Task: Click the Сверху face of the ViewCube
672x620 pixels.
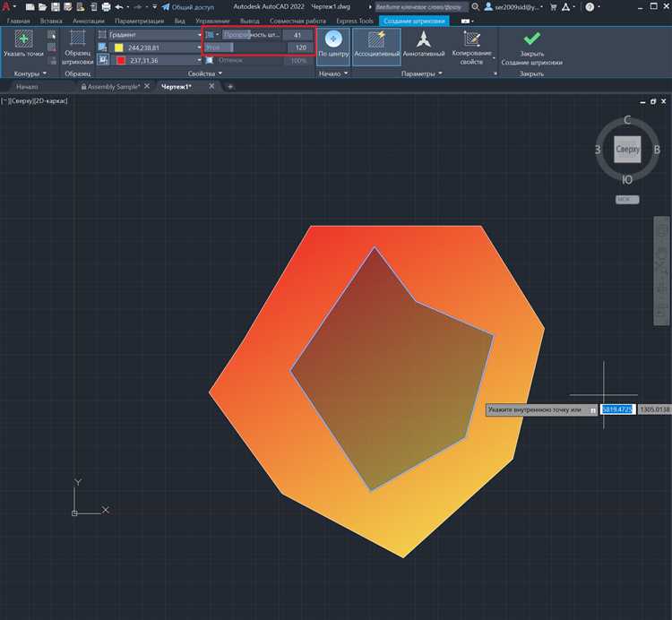Action: [627, 149]
